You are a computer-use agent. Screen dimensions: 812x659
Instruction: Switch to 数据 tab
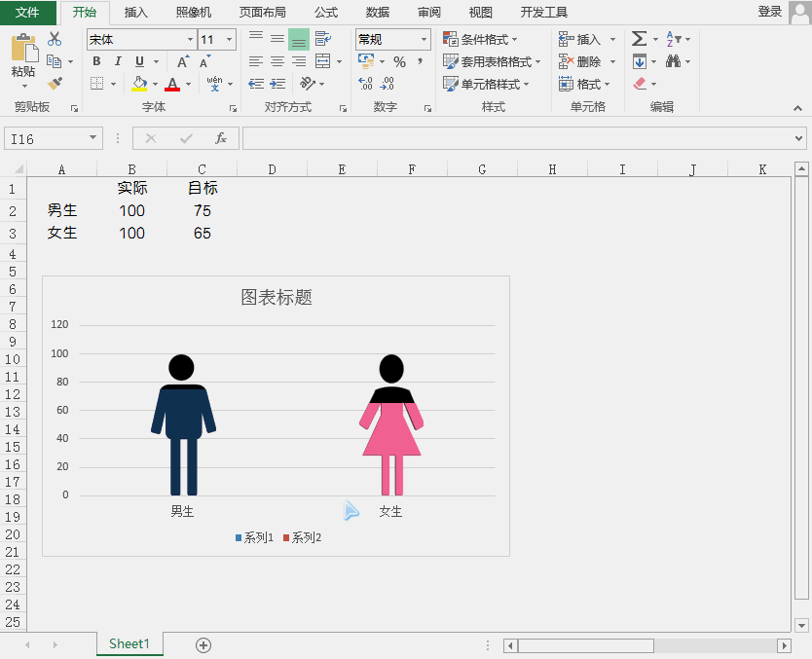click(378, 13)
